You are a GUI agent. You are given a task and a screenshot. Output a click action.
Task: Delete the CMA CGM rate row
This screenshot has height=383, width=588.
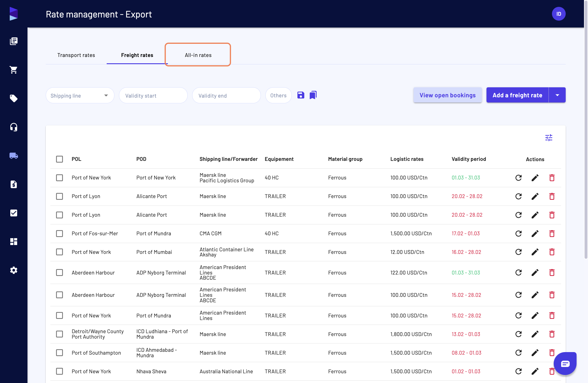552,234
